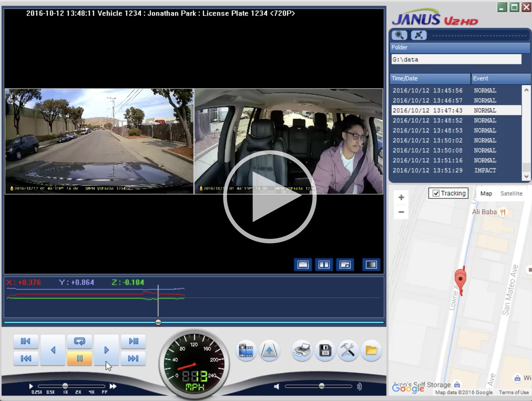
Task: Zoom out on the map with minus
Action: [401, 212]
